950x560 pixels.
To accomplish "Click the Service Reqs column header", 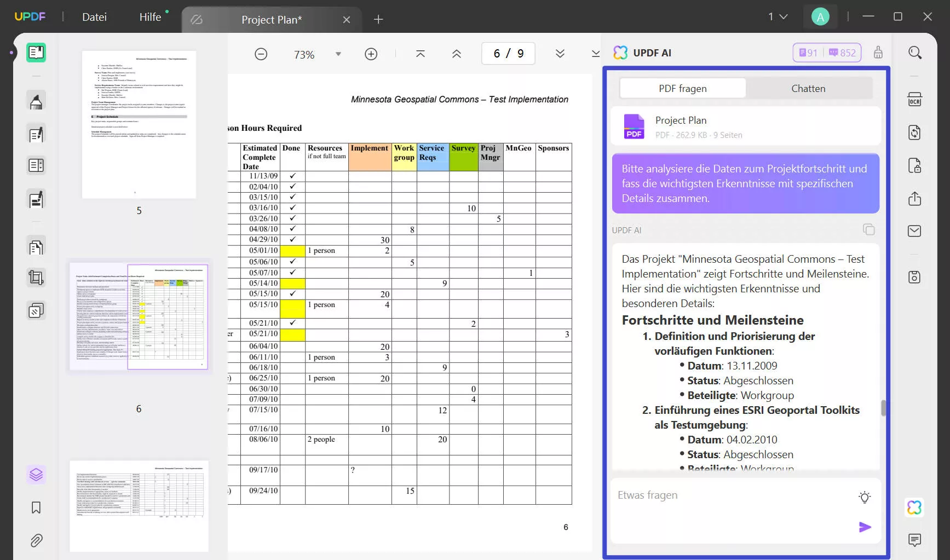I will click(x=433, y=157).
